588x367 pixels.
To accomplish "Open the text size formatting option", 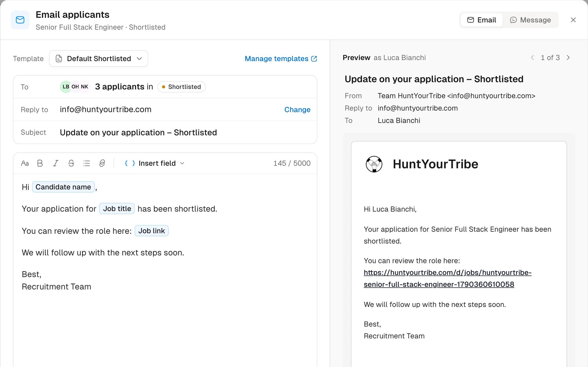I will tap(25, 163).
